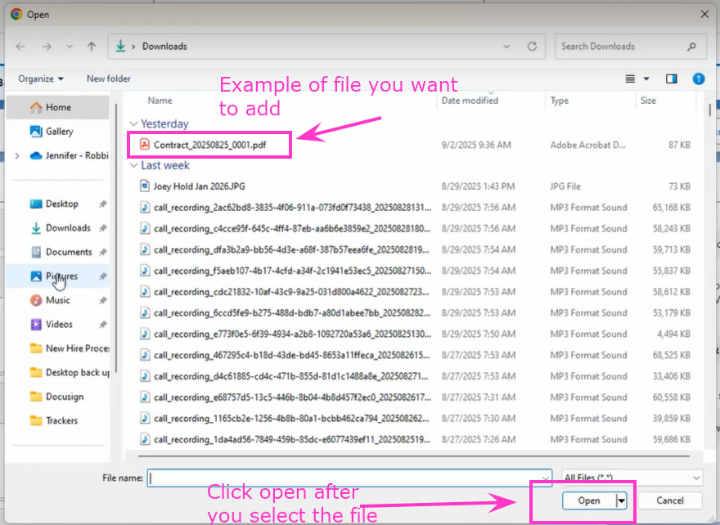
Task: Select Contract_20250825_0001.pdf file
Action: point(210,145)
